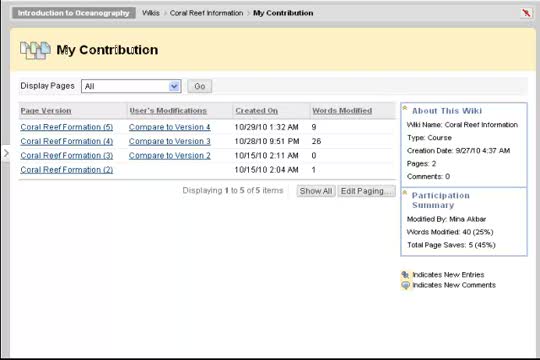The height and width of the screenshot is (360, 540).
Task: Click the My Contribution pages icon
Action: [35, 50]
